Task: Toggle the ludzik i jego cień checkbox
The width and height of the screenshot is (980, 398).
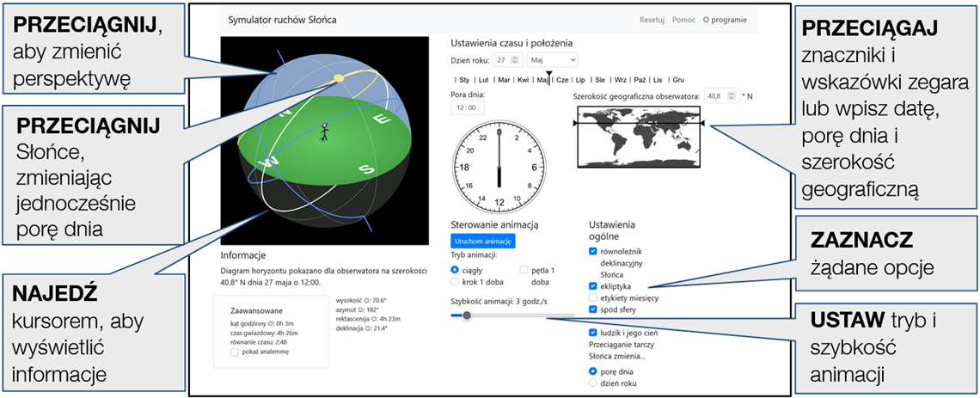Action: click(592, 333)
